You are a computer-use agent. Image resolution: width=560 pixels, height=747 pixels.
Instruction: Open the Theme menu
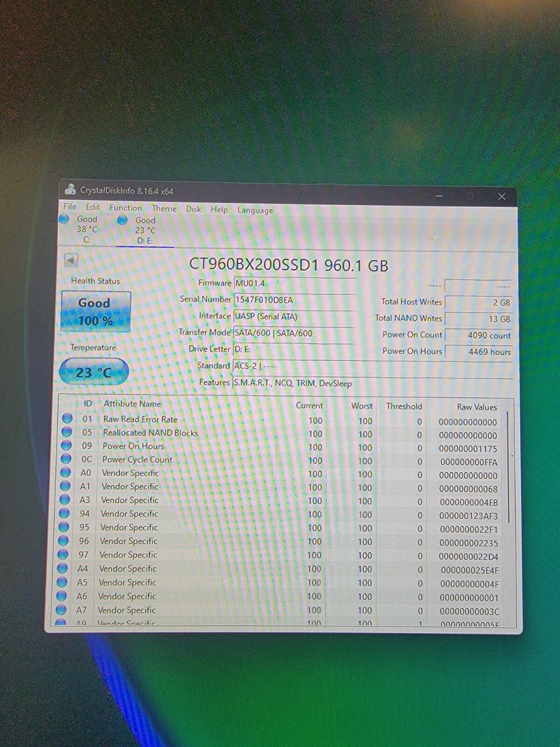(x=164, y=208)
